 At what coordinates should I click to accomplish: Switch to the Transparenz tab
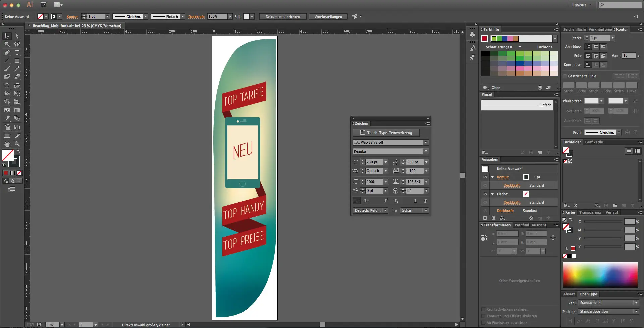click(590, 212)
